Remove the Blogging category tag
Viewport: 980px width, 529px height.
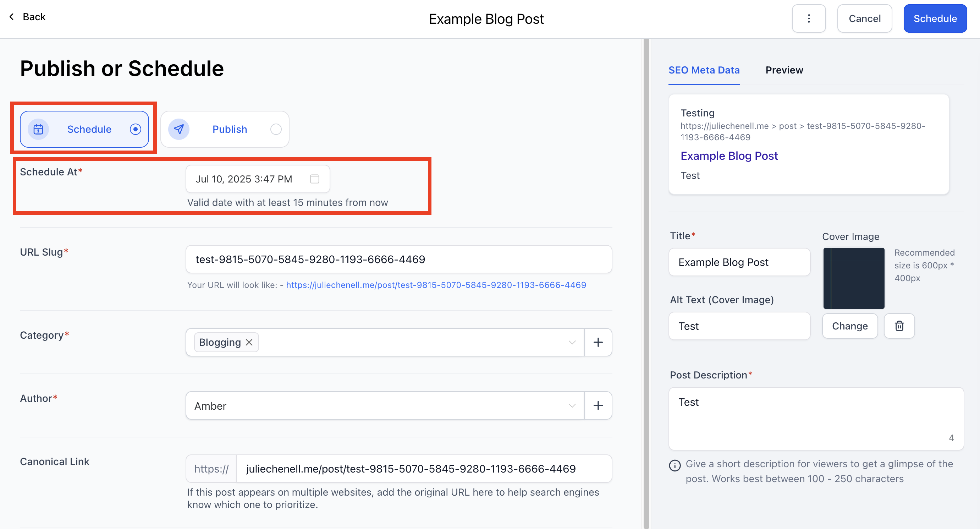click(249, 342)
